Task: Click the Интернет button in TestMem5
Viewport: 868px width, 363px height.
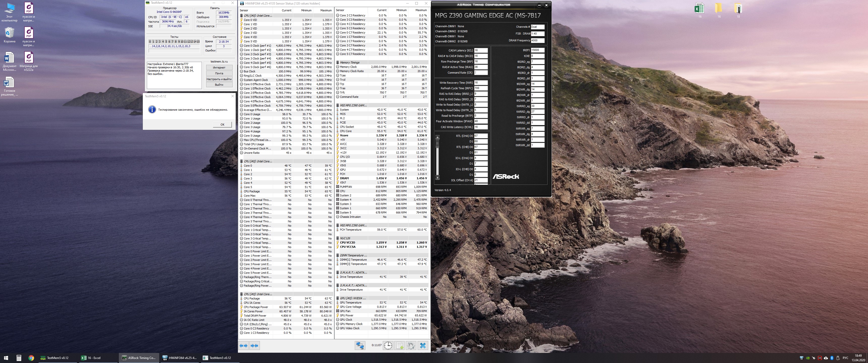Action: point(219,68)
